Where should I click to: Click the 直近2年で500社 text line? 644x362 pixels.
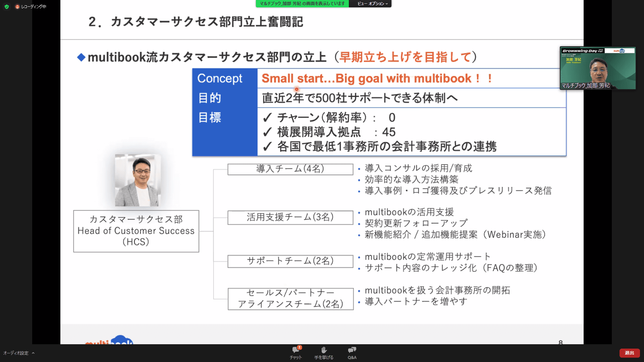coord(360,98)
